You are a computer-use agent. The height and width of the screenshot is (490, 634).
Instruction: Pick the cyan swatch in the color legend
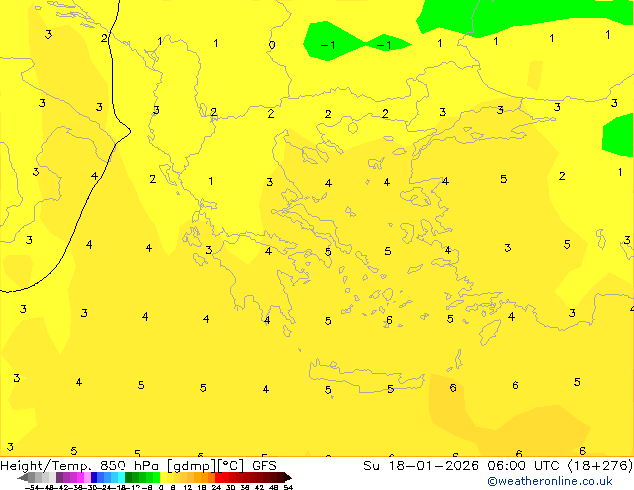pyautogui.click(x=121, y=477)
